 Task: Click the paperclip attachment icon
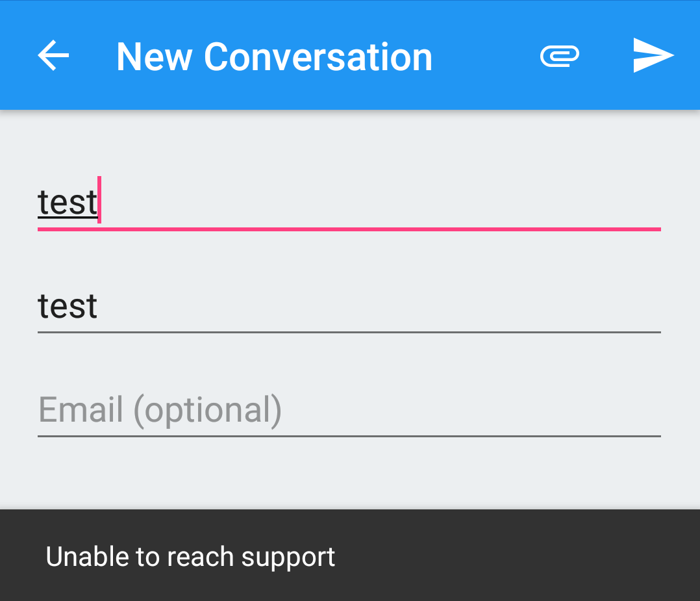[559, 56]
